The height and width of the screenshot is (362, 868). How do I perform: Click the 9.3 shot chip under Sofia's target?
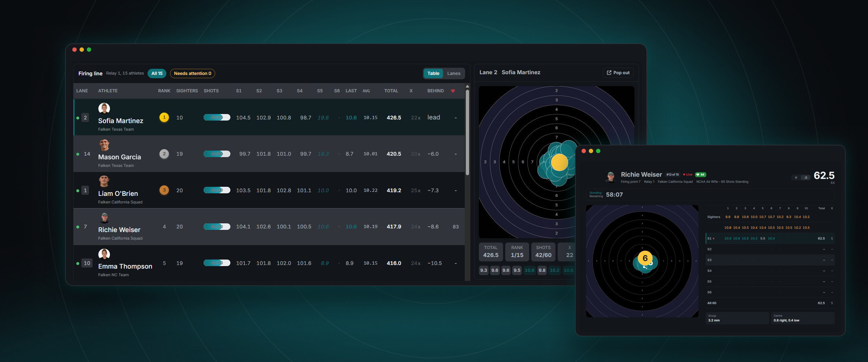pyautogui.click(x=484, y=270)
